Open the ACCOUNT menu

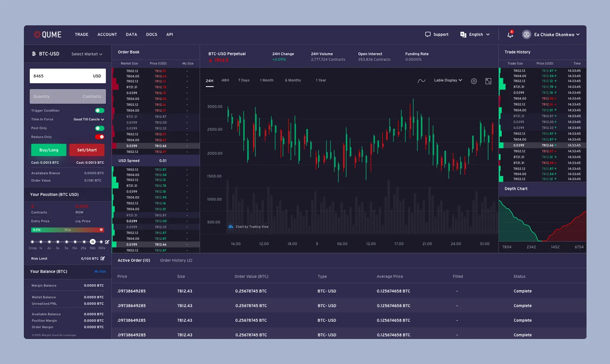pos(107,35)
